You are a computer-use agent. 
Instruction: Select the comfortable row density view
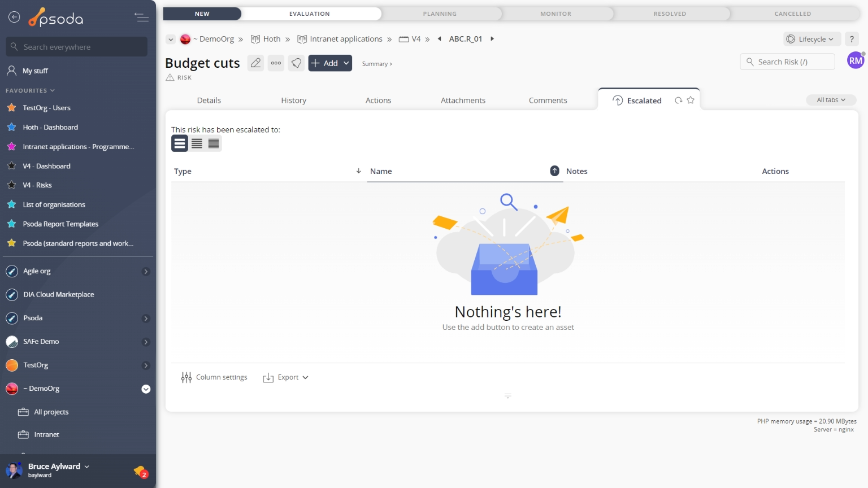click(x=180, y=143)
